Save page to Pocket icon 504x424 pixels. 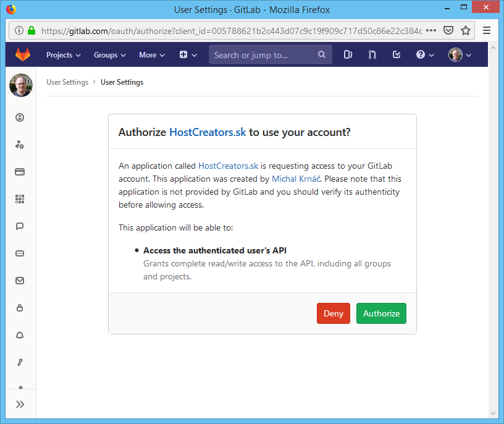point(448,30)
